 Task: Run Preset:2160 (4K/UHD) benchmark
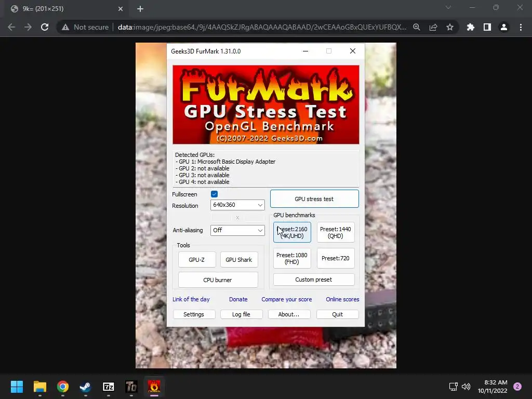point(292,232)
